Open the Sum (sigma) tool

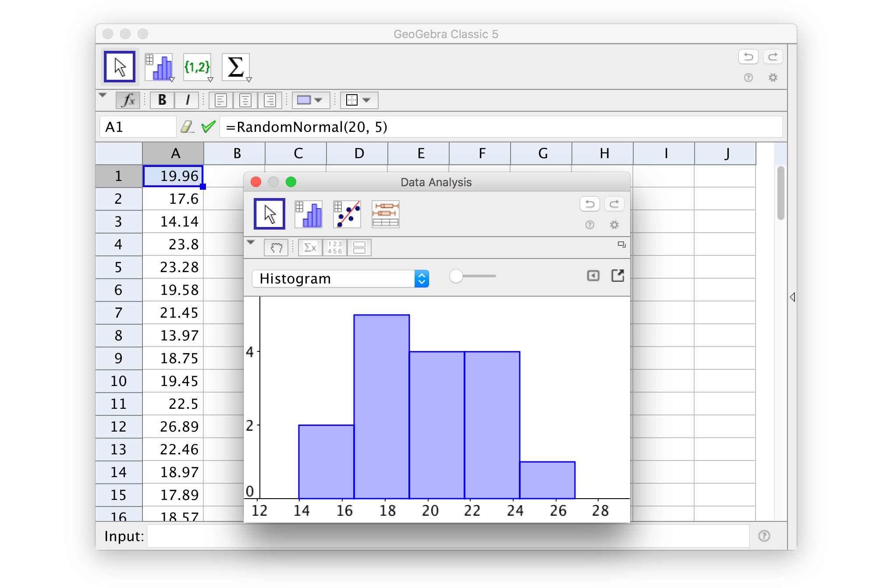(x=236, y=67)
